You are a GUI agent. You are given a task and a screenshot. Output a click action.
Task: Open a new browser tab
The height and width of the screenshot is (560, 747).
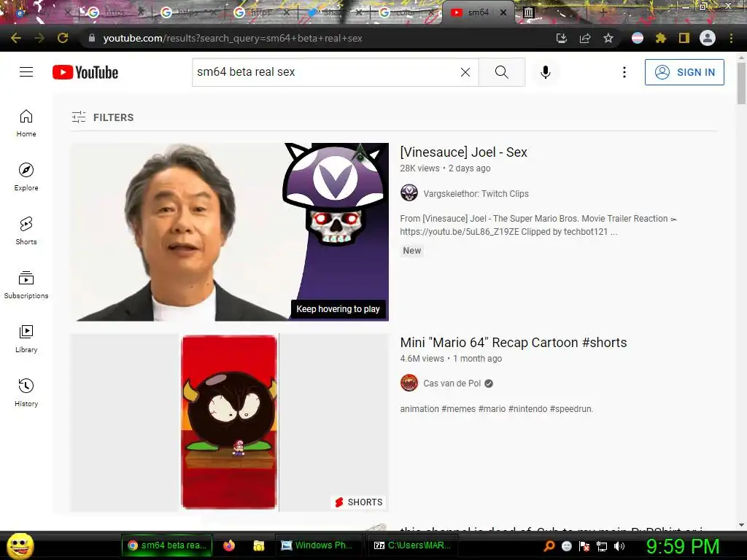point(603,12)
